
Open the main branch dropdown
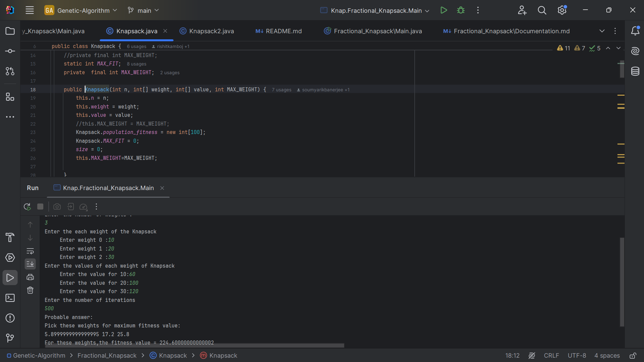(143, 10)
